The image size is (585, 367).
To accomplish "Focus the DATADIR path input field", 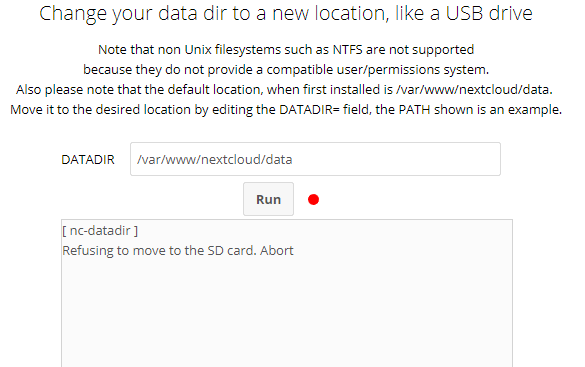I will pyautogui.click(x=315, y=159).
